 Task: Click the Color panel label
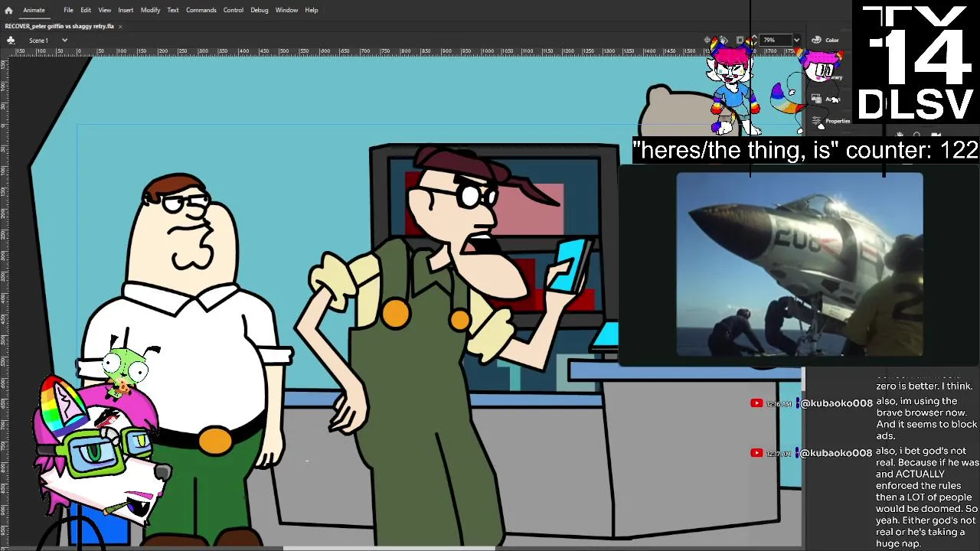pyautogui.click(x=832, y=40)
